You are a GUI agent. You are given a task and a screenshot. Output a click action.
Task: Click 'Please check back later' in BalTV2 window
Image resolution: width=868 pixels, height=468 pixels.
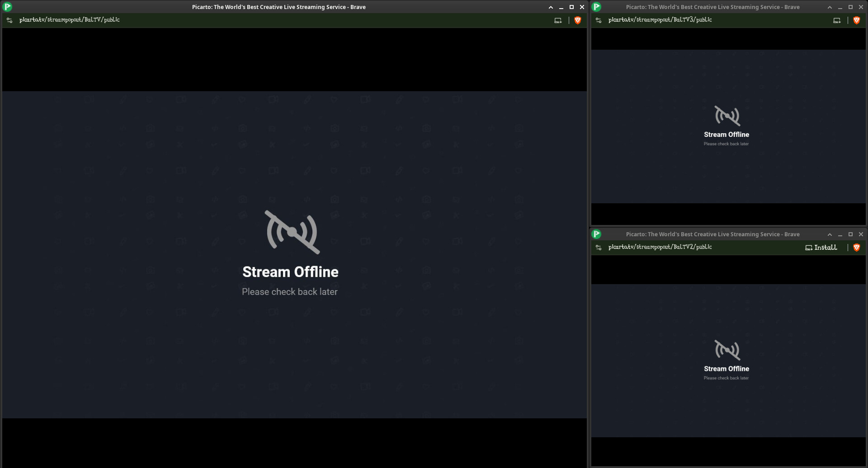tap(726, 378)
